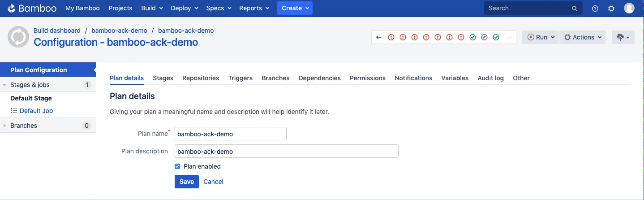Image resolution: width=644 pixels, height=200 pixels.
Task: Focus the Search box in the header
Action: [x=533, y=8]
